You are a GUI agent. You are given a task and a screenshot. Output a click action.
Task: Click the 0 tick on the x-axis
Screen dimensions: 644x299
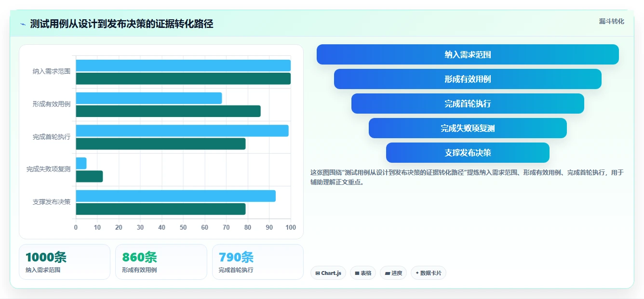point(76,227)
